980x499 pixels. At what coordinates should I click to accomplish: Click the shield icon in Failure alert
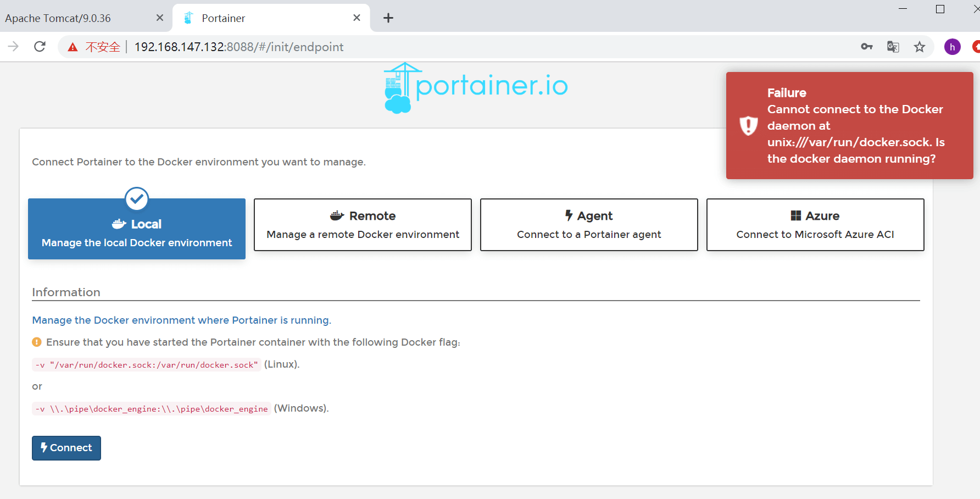(748, 126)
